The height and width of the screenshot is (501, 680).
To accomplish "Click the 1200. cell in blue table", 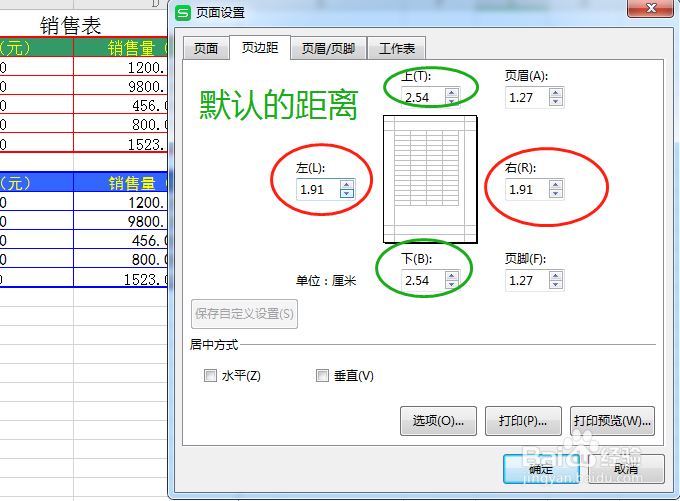I will 121,202.
